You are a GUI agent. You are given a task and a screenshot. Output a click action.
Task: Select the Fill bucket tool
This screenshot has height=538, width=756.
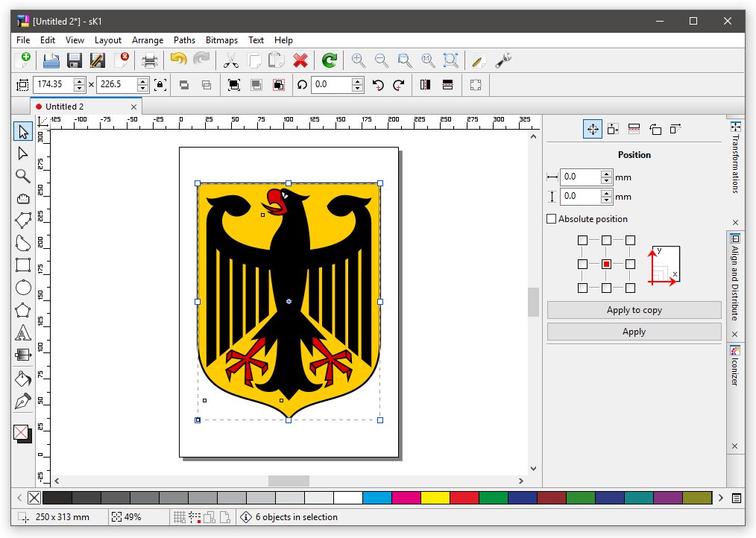[x=23, y=378]
